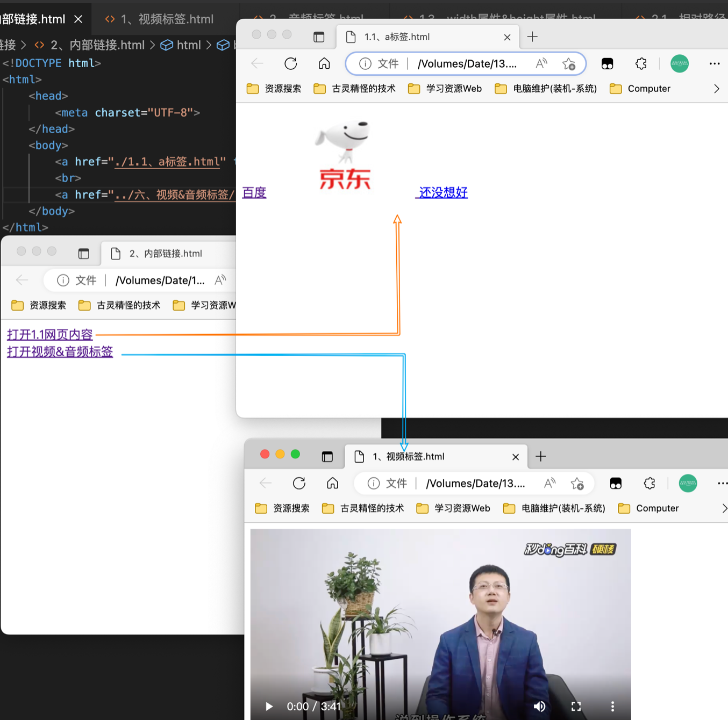Enter fullscreen mode for the video
This screenshot has height=720, width=728.
[x=576, y=706]
